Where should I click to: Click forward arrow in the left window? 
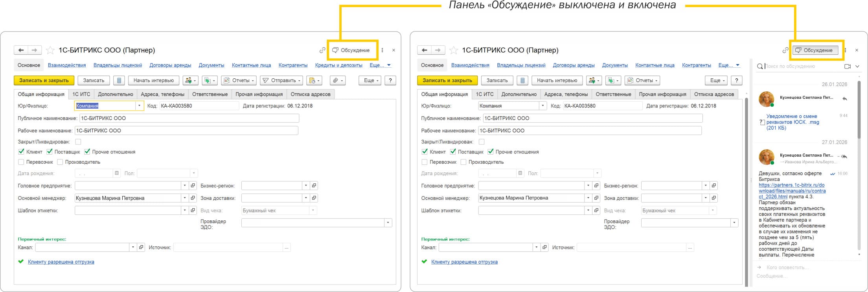[34, 50]
